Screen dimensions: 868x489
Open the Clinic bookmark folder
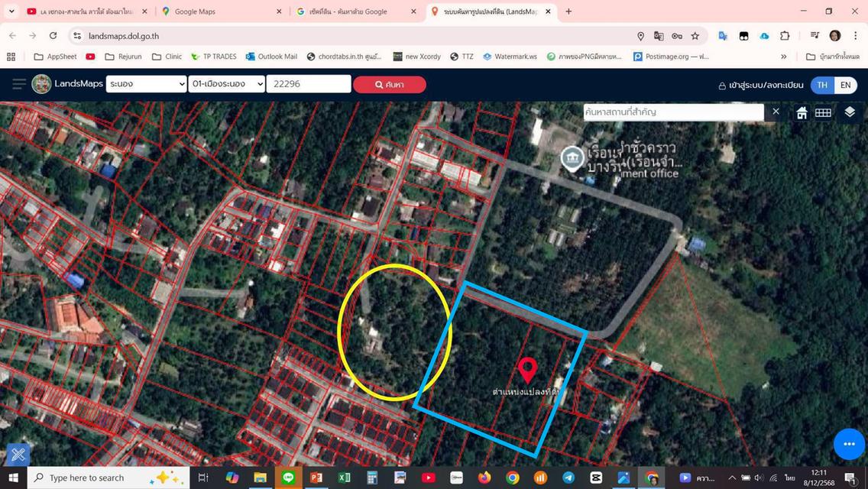[x=167, y=57]
